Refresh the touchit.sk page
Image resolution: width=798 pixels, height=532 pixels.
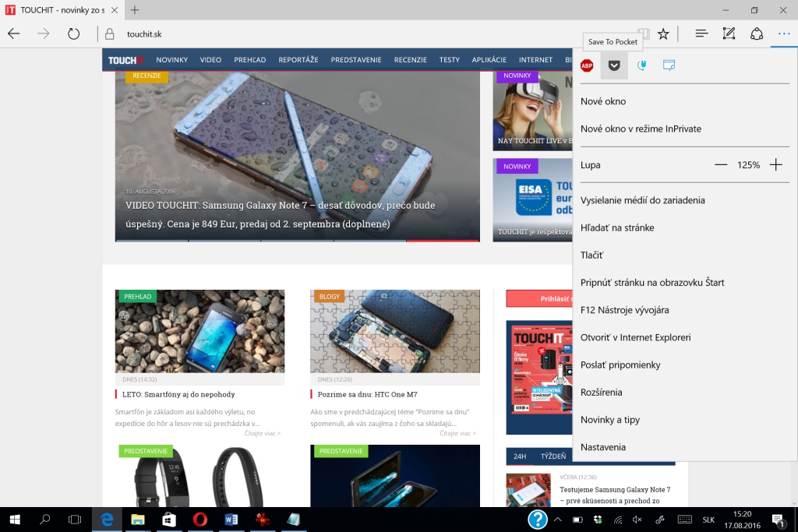(x=74, y=34)
